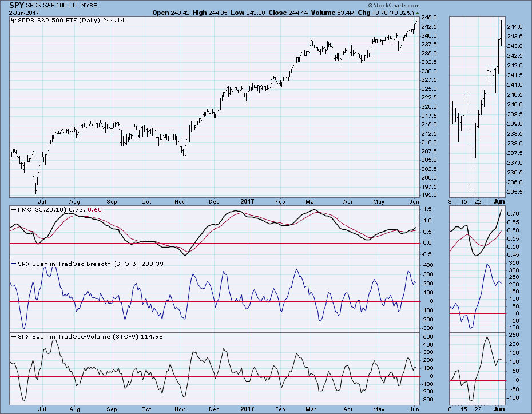Click the 'Close 244.14' value

coord(288,13)
